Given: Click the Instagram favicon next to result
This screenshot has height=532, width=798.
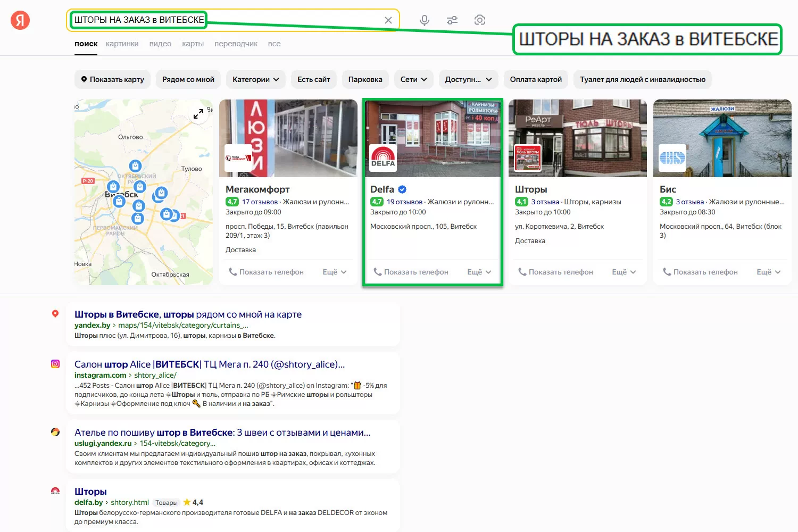Looking at the screenshot, I should point(55,364).
